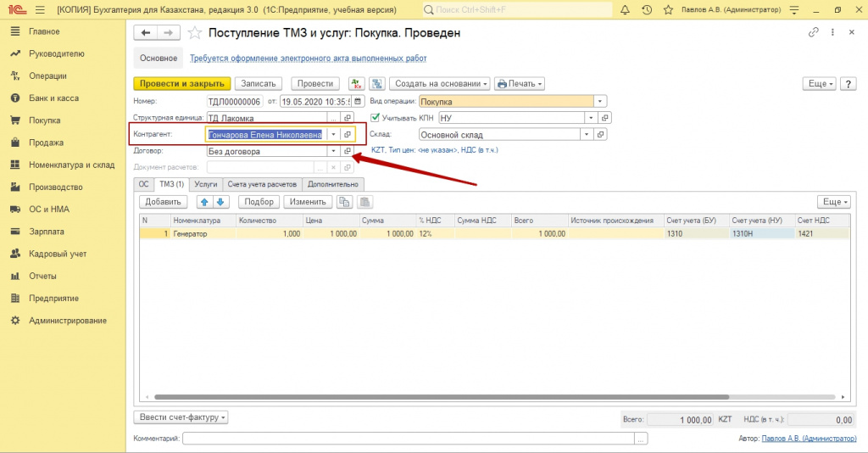The height and width of the screenshot is (453, 868).
Task: Open Склад record icon
Action: (x=600, y=135)
